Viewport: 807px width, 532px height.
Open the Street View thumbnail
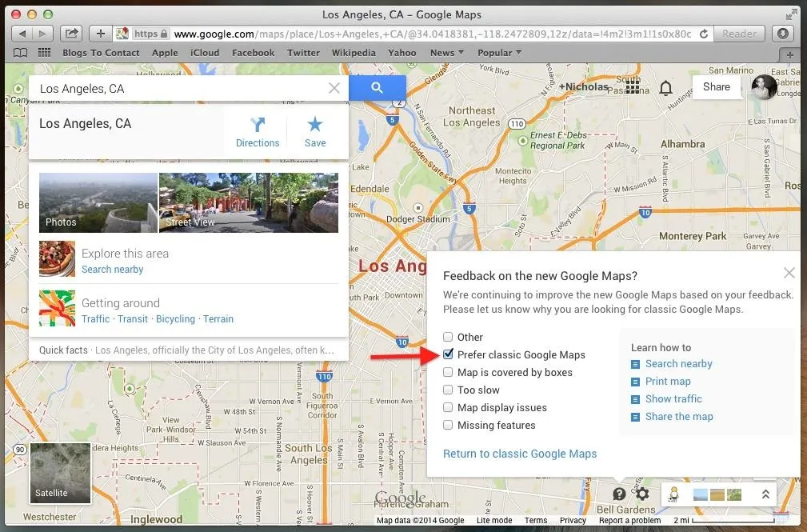pos(249,202)
